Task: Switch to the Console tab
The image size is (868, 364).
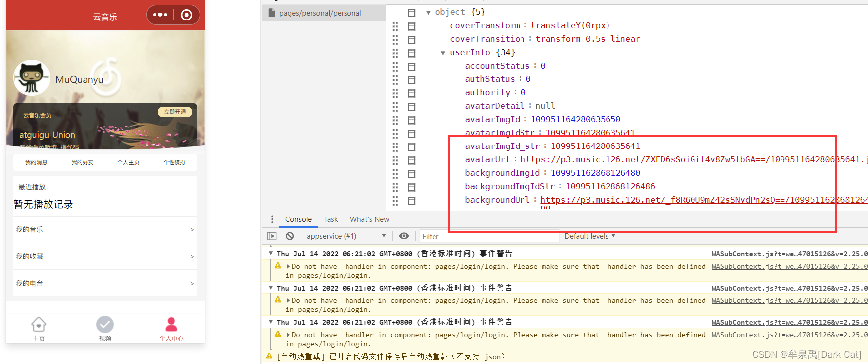Action: (x=298, y=219)
